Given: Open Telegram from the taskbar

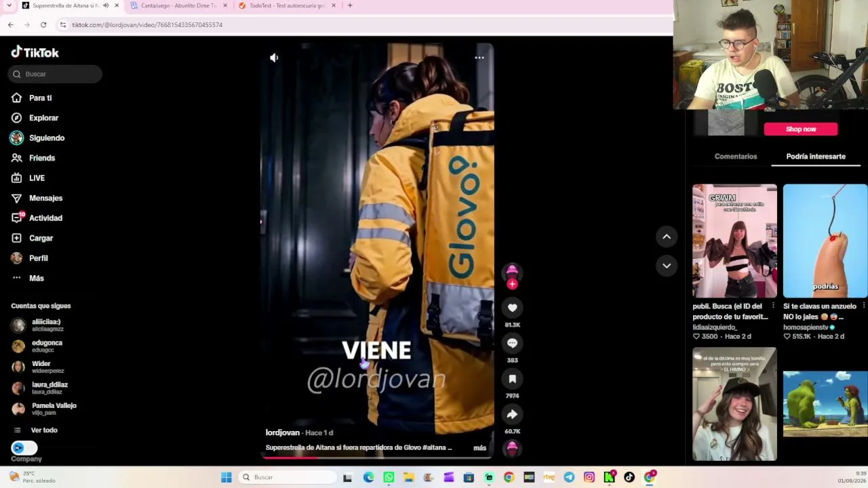Looking at the screenshot, I should click(569, 477).
